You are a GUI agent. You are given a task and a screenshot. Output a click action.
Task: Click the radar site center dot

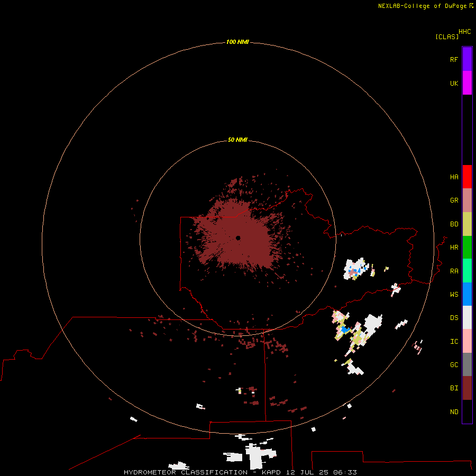(238, 238)
